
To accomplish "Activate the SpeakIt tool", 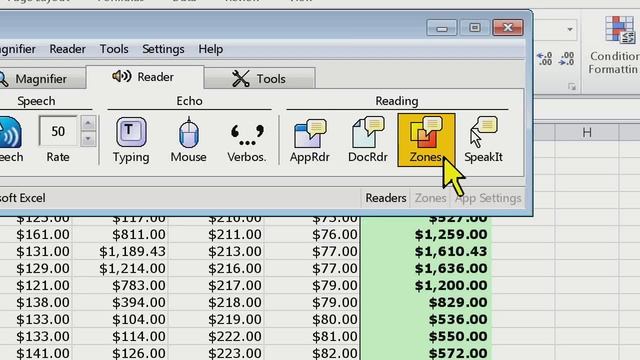I will [483, 140].
